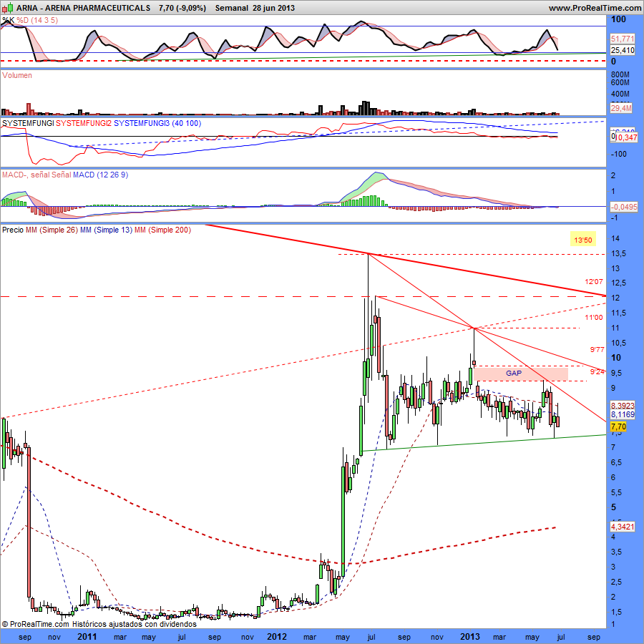Click the MM (Simple 200) moving average label
The image size is (644, 644).
(162, 230)
